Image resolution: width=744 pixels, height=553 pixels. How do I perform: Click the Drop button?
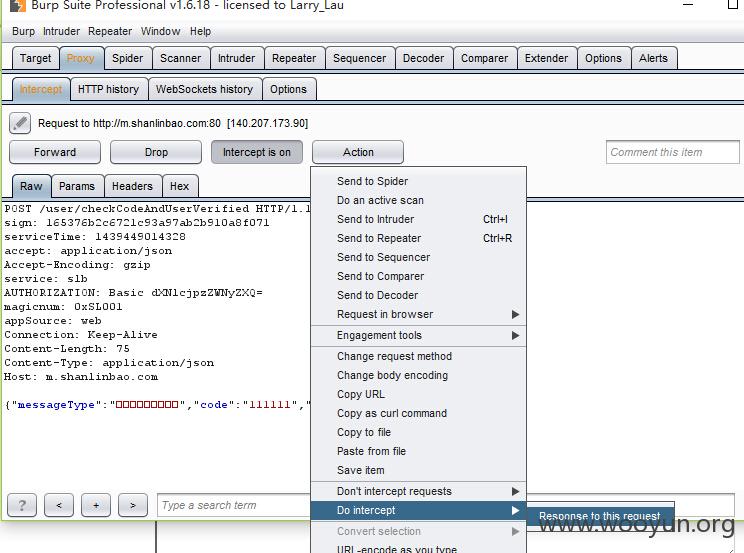point(156,152)
